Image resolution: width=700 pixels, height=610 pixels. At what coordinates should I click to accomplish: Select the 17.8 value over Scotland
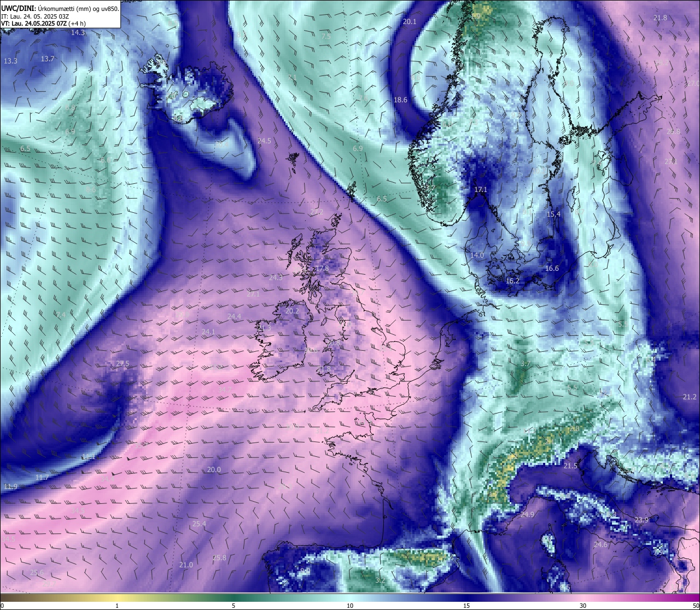[322, 269]
